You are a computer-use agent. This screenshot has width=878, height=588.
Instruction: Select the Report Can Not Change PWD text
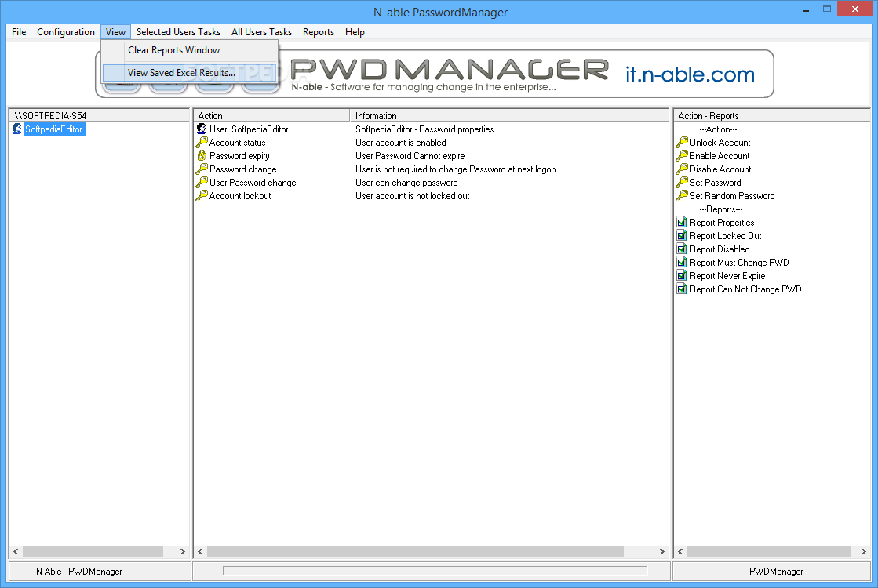[745, 289]
